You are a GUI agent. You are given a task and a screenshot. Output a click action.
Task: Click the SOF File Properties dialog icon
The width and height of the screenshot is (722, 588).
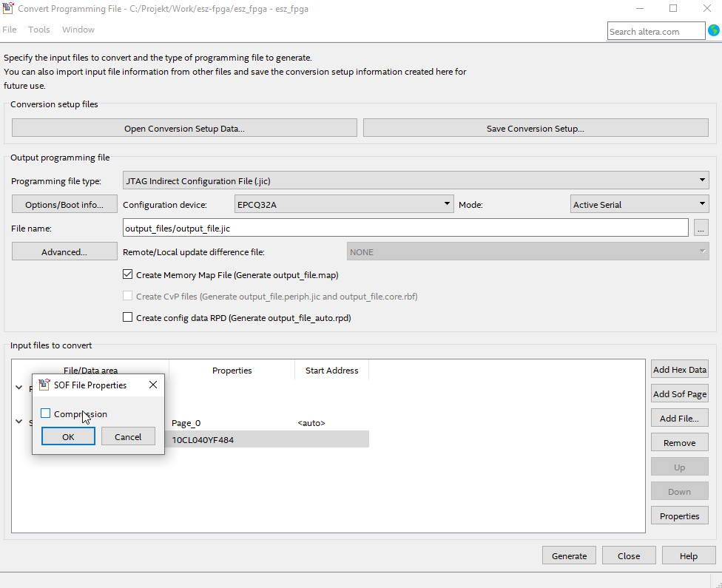44,385
